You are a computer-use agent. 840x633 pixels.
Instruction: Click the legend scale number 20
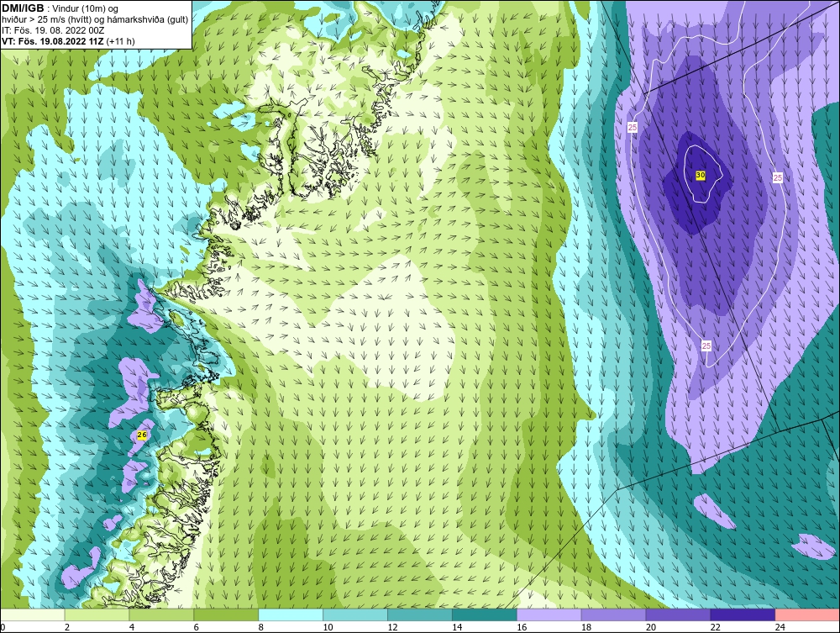[x=651, y=627]
